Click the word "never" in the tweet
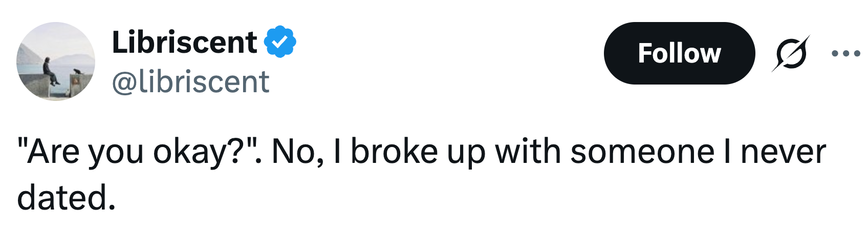The image size is (868, 250). [x=783, y=152]
